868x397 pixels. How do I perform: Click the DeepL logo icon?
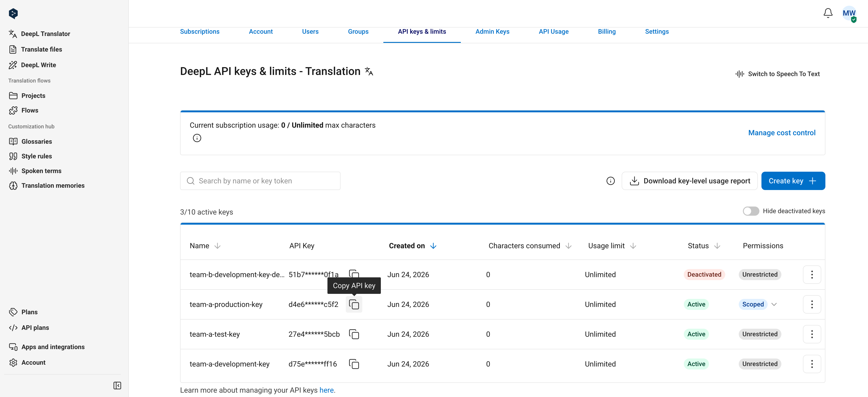(x=13, y=14)
